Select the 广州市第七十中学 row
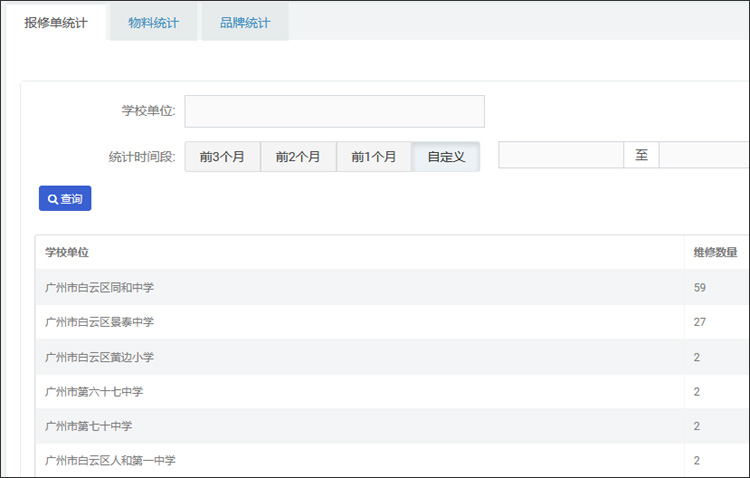750x478 pixels. point(88,426)
